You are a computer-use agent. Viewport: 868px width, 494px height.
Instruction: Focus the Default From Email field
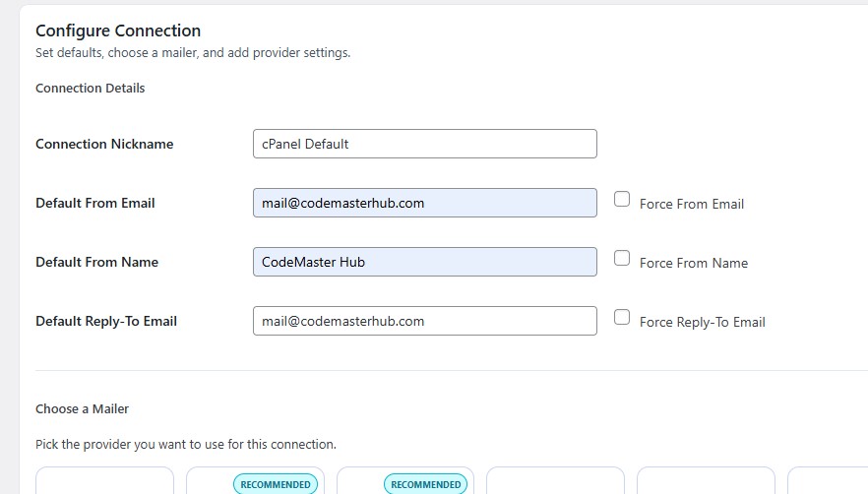tap(424, 203)
